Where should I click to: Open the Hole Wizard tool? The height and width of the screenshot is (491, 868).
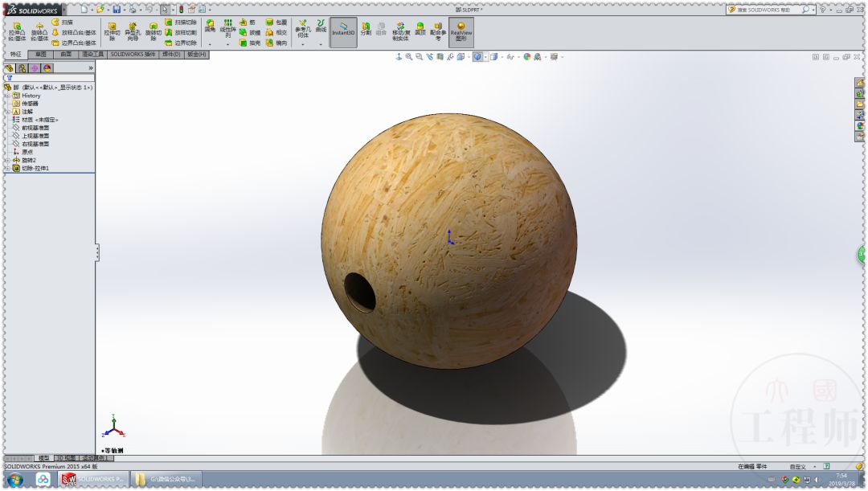point(132,31)
